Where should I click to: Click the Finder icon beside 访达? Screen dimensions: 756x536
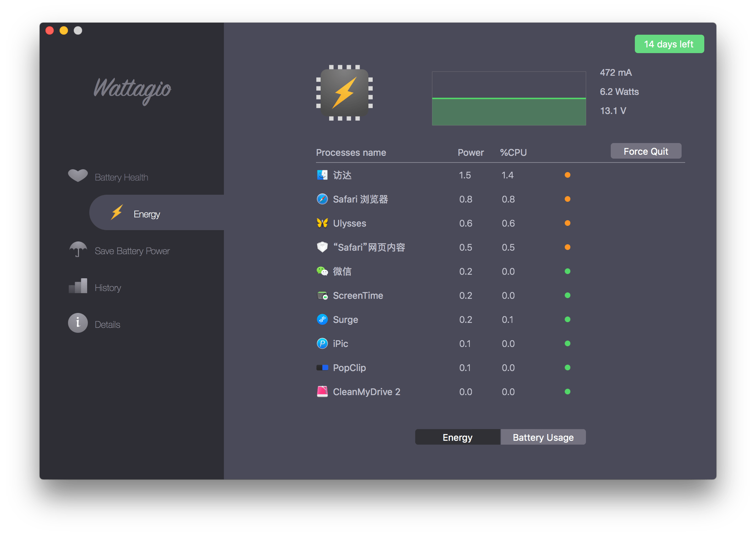pyautogui.click(x=322, y=175)
